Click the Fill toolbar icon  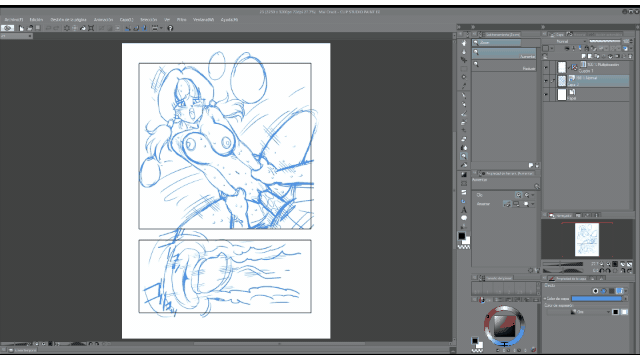point(83,28)
